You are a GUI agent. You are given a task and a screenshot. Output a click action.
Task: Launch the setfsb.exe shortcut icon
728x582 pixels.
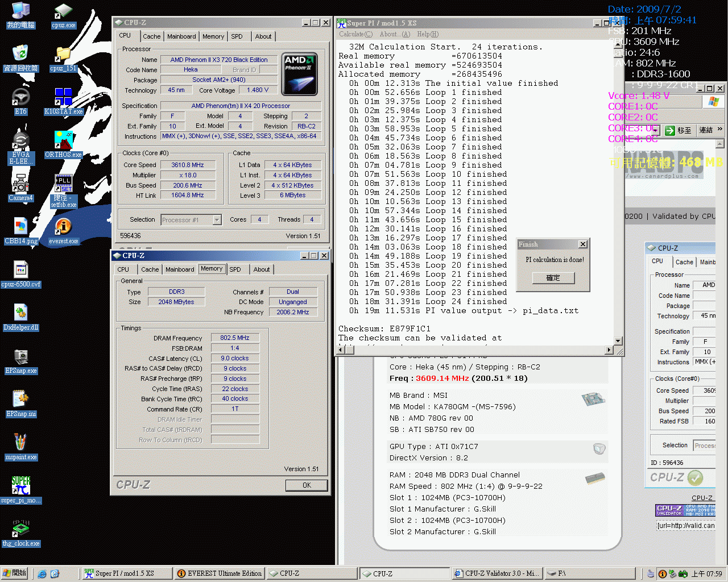[x=63, y=191]
